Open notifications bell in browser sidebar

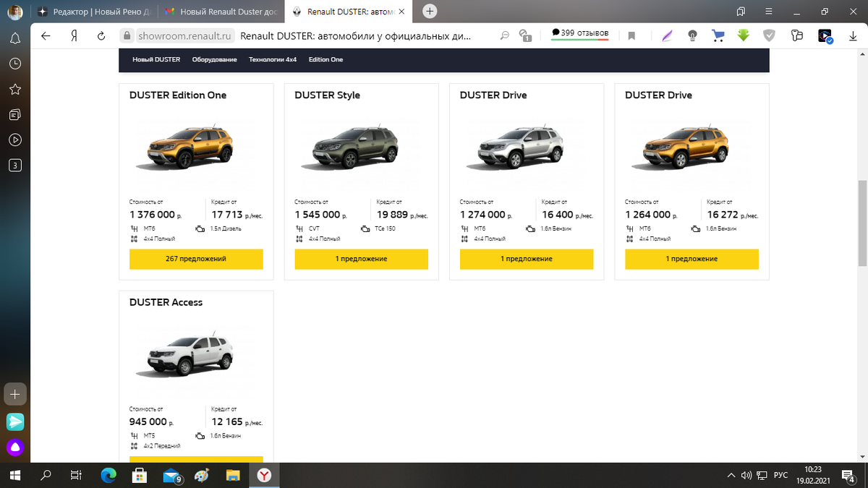[x=14, y=38]
